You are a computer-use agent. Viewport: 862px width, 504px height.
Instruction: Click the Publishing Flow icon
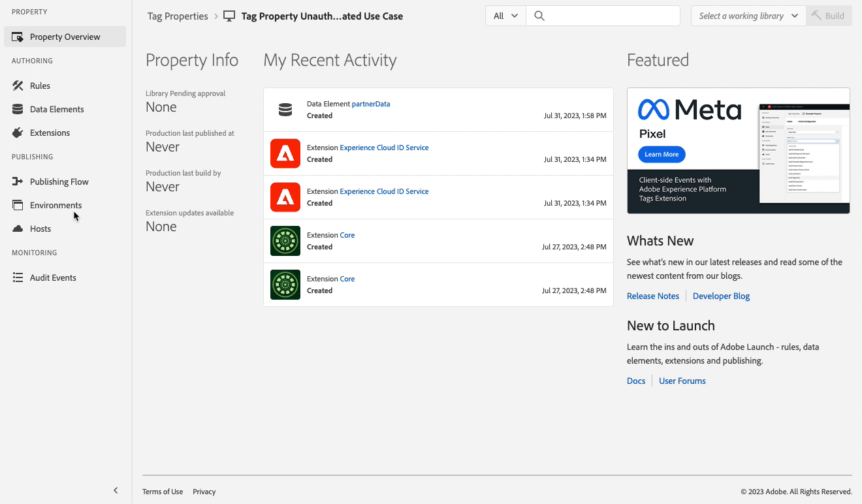pyautogui.click(x=18, y=181)
